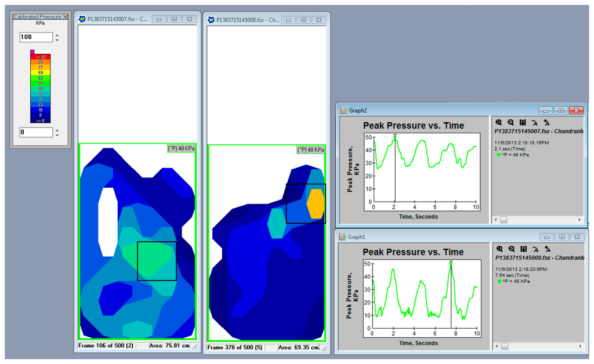Increase the maximum pressure value with up arrow
The image size is (594, 364).
click(57, 35)
